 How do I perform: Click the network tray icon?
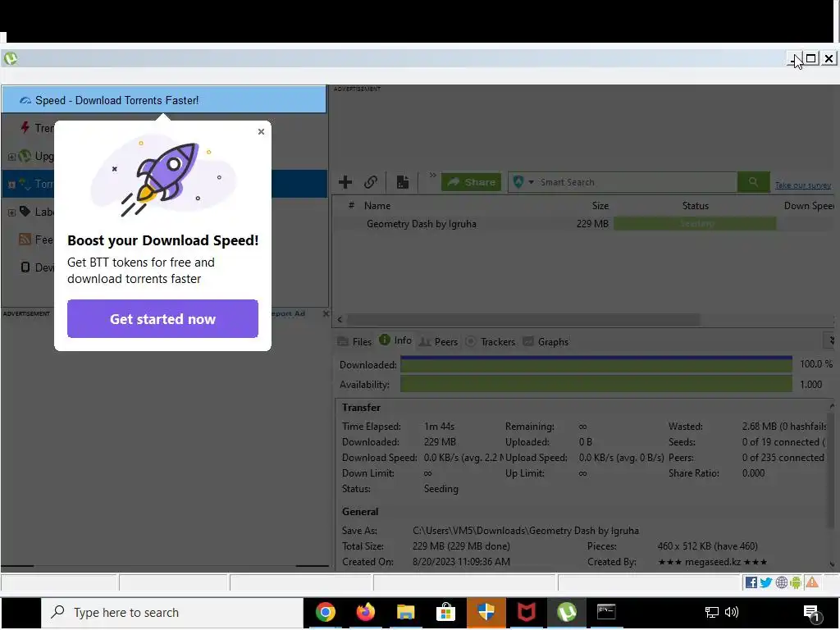pyautogui.click(x=711, y=612)
